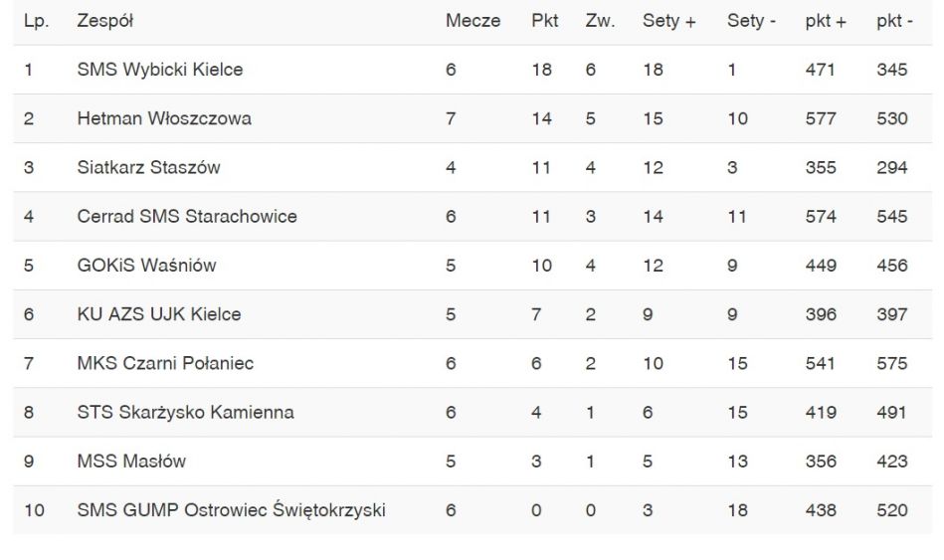
Task: Click the Sety + column header
Action: pos(668,21)
